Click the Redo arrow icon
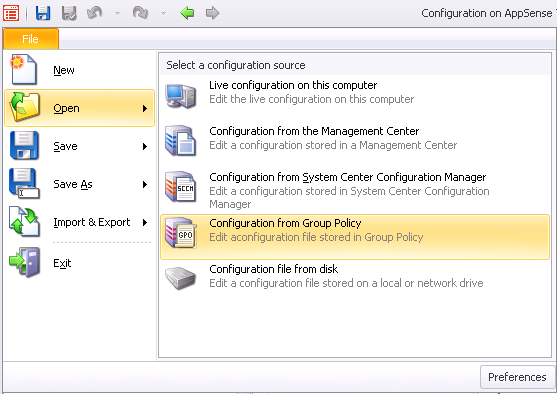557x394 pixels. pyautogui.click(x=141, y=13)
